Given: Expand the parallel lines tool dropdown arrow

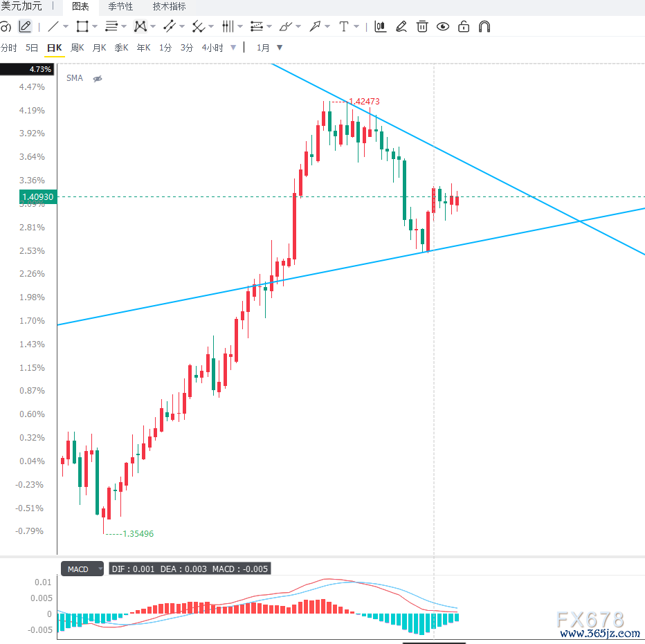Looking at the screenshot, I should [x=124, y=27].
